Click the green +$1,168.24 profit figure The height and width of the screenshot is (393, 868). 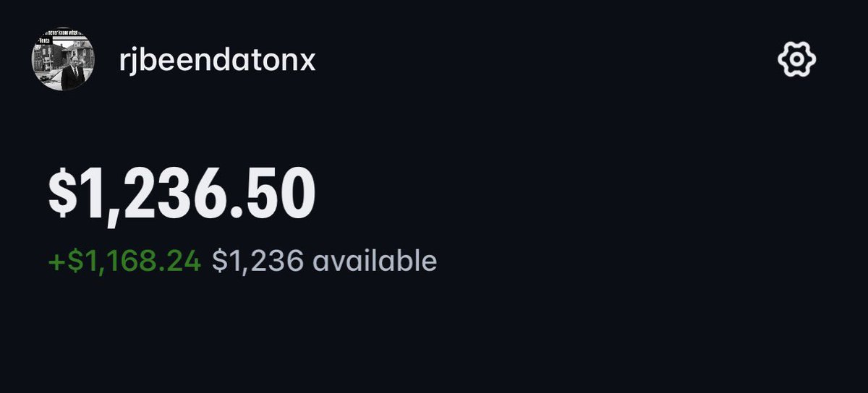point(124,261)
